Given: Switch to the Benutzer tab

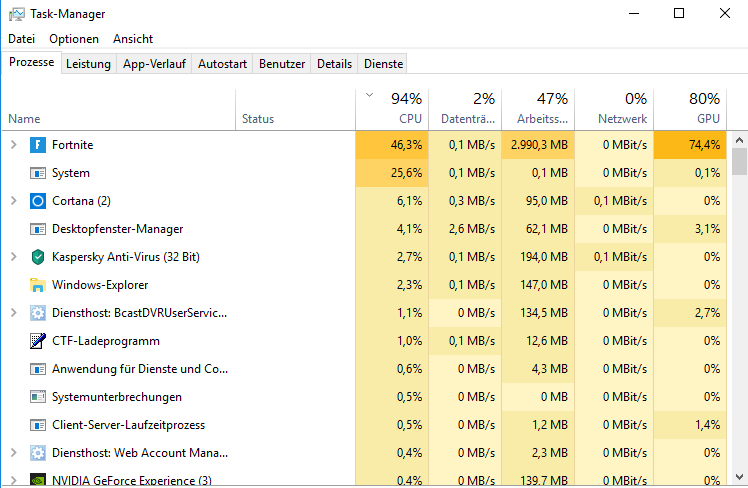Looking at the screenshot, I should pyautogui.click(x=282, y=64).
